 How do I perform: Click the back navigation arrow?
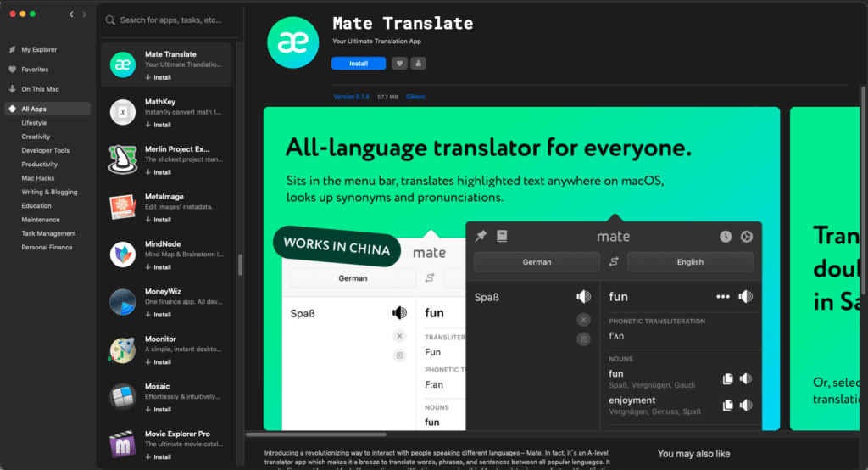coord(71,14)
